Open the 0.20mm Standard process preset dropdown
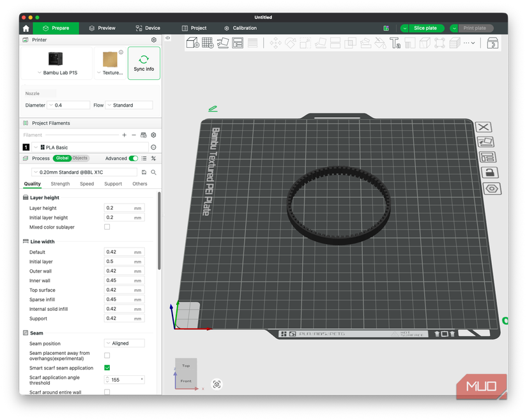Image resolution: width=527 pixels, height=420 pixels. pos(84,172)
